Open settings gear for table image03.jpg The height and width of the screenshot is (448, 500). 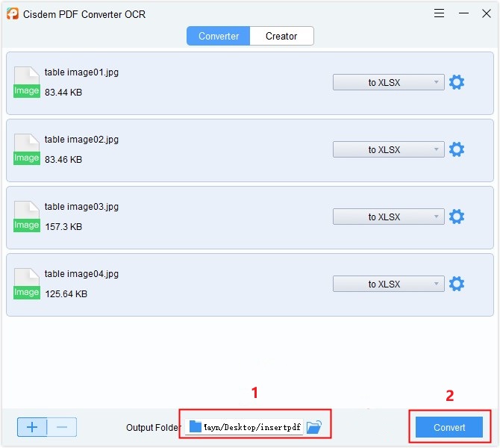click(x=456, y=217)
